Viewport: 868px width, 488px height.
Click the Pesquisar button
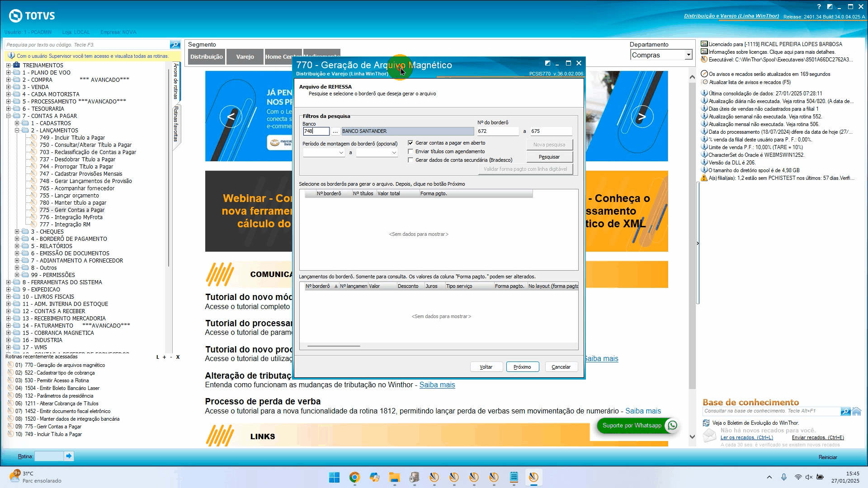pyautogui.click(x=549, y=157)
